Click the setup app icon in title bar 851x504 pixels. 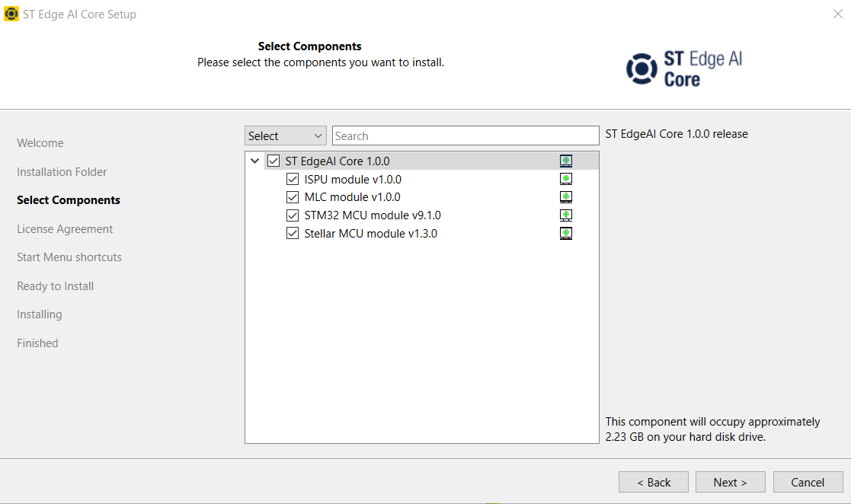click(x=11, y=14)
